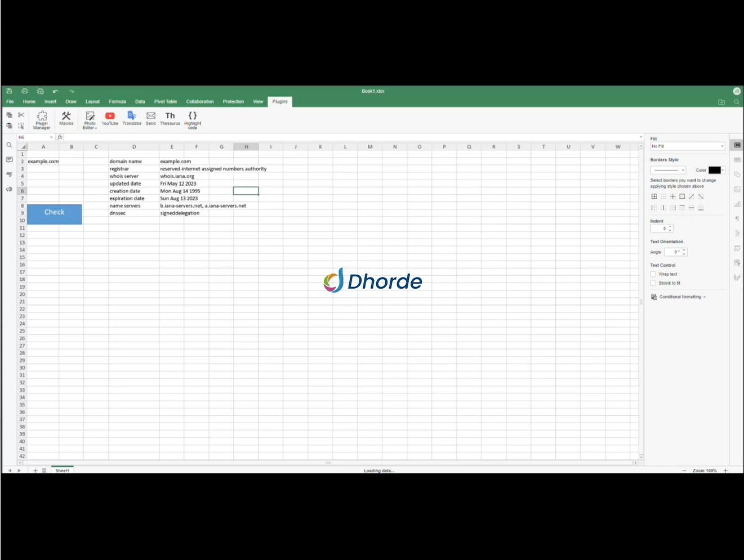This screenshot has width=744, height=560.
Task: Launch the Macros tool
Action: click(66, 118)
